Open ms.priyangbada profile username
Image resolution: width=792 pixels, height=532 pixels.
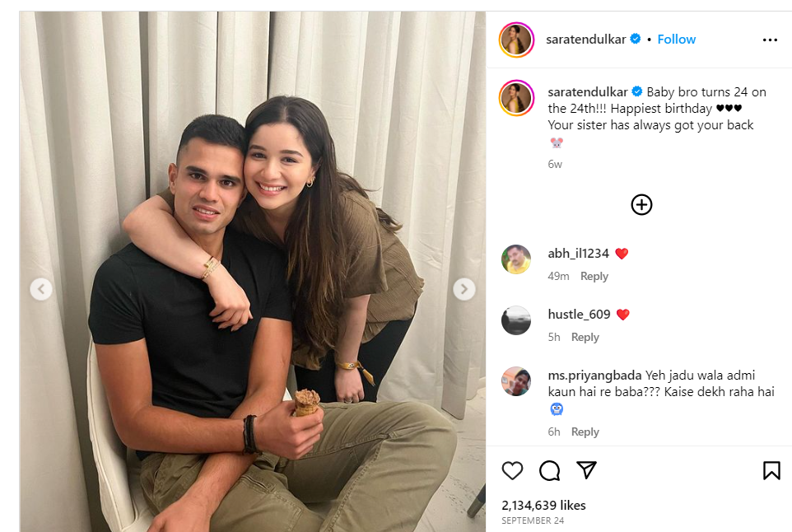(x=594, y=376)
